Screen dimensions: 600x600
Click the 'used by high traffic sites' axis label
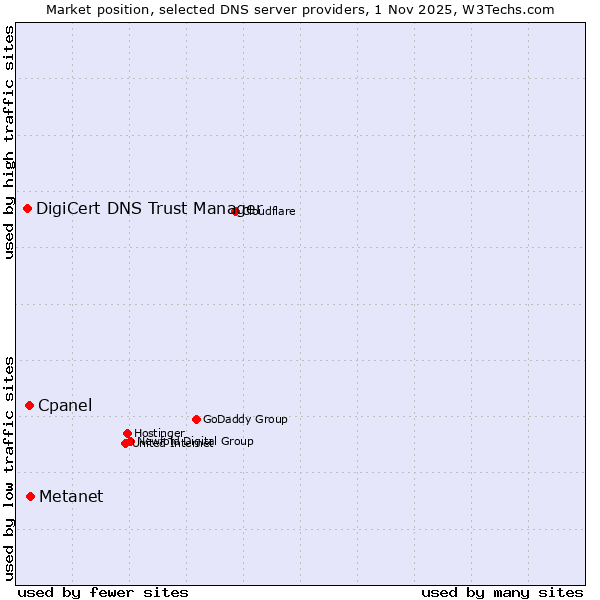coord(9,142)
